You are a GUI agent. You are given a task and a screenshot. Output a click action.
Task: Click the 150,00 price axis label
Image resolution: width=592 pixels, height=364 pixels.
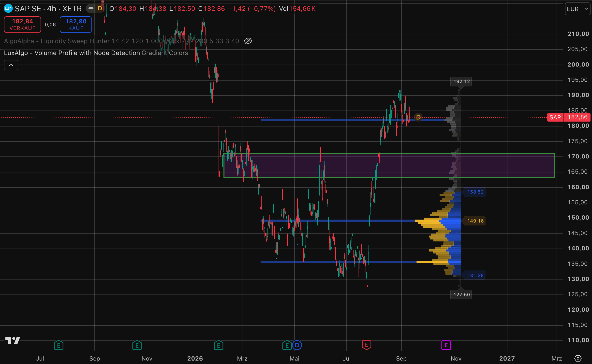tap(578, 218)
